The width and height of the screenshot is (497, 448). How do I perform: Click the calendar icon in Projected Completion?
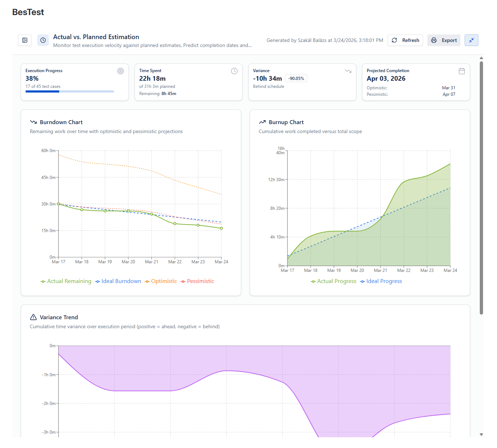click(x=462, y=71)
